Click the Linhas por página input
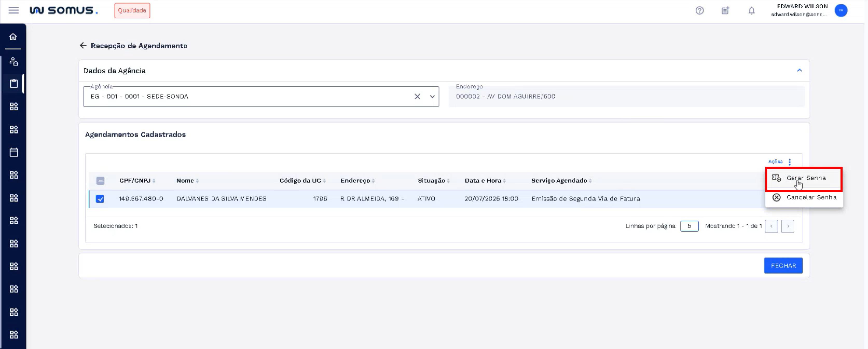The height and width of the screenshot is (349, 868). click(x=689, y=226)
